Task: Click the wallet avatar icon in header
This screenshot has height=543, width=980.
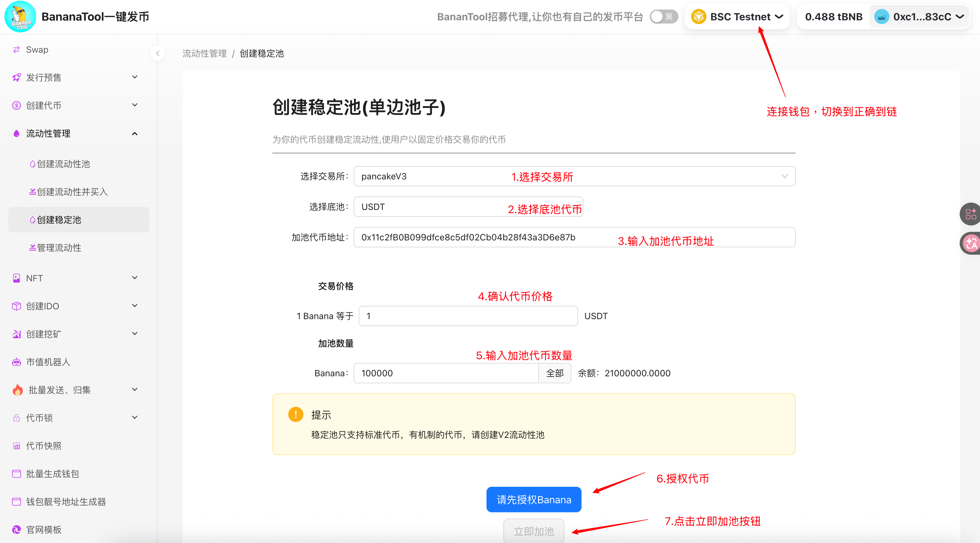Action: [881, 17]
